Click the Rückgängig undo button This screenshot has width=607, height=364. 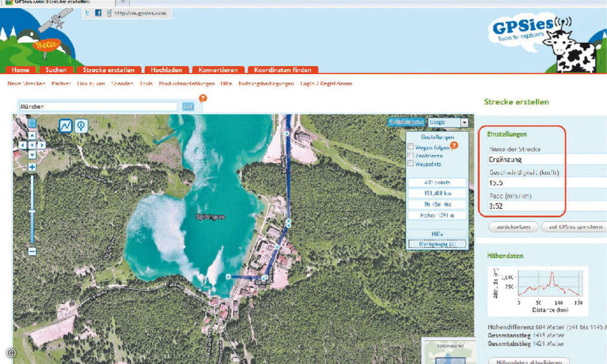pos(437,244)
